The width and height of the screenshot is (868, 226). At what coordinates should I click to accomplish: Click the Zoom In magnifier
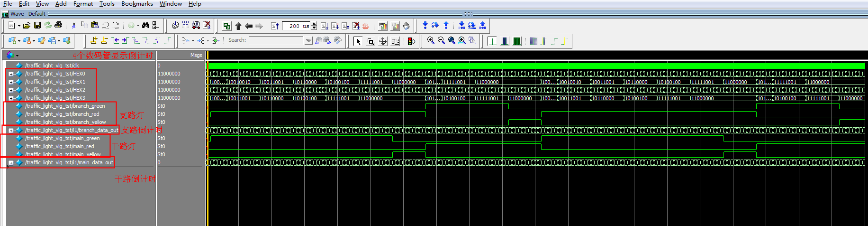[431, 41]
